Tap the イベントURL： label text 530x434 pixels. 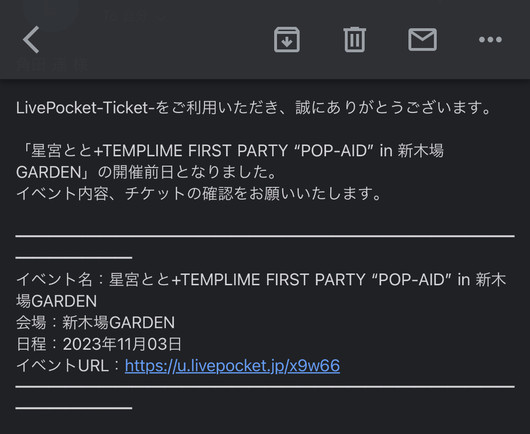point(69,365)
